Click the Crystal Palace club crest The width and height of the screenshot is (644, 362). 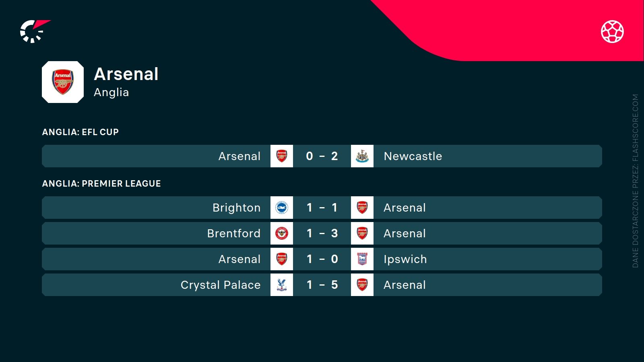coord(282,285)
